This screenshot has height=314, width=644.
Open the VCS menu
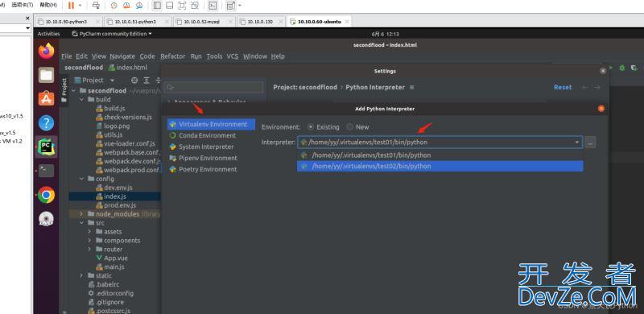[233, 56]
